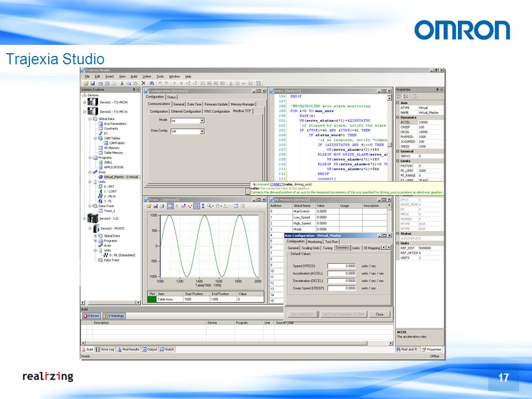
Task: Click the Run play icon in main toolbar
Action: click(x=175, y=83)
